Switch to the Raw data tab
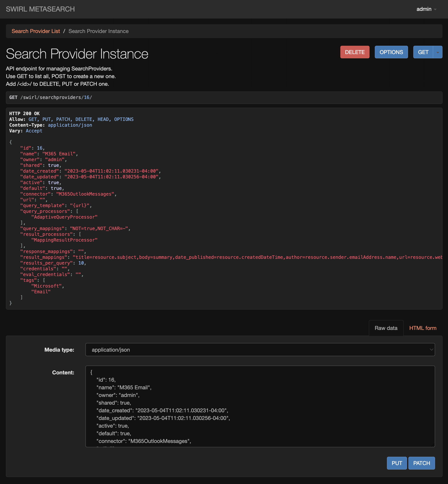This screenshot has height=484, width=448. click(386, 328)
